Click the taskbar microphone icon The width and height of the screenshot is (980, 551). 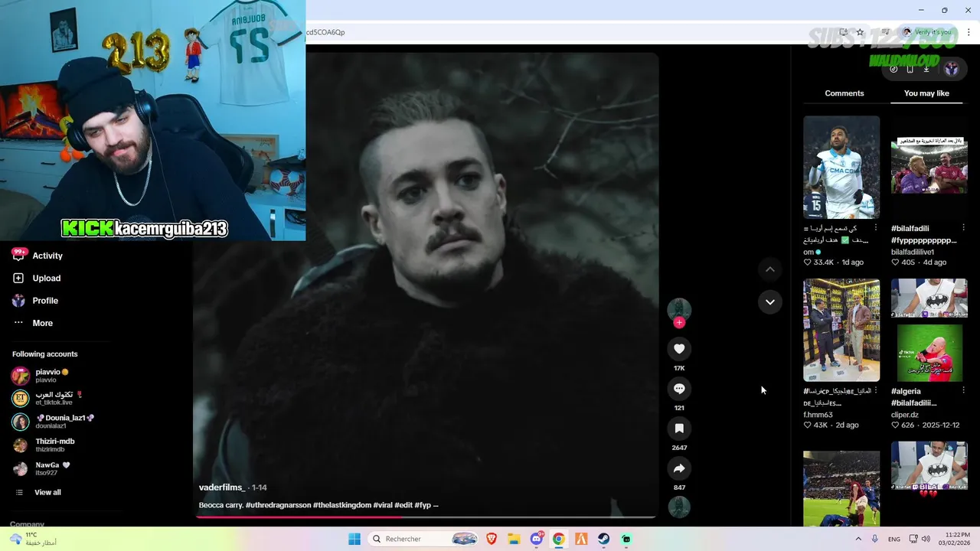pyautogui.click(x=874, y=539)
